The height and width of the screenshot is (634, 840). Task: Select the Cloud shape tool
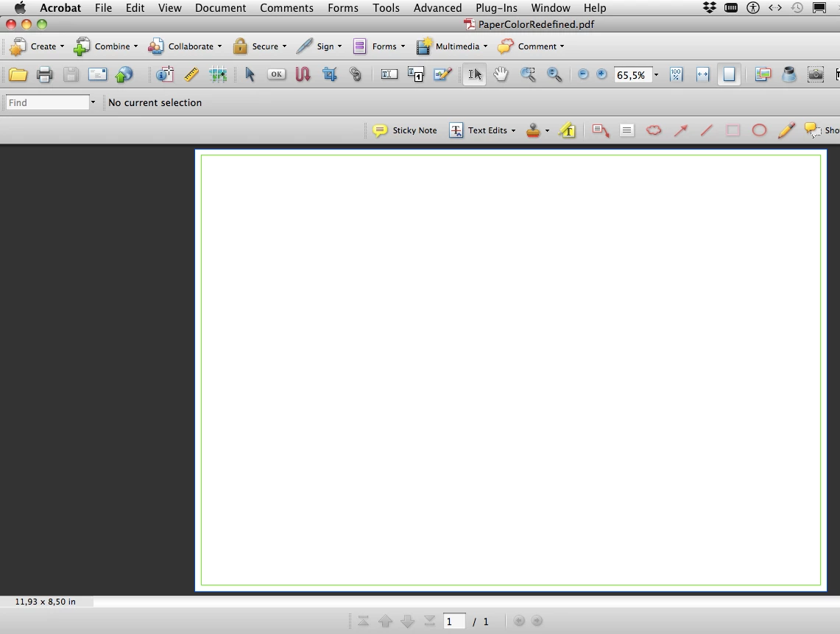click(654, 130)
